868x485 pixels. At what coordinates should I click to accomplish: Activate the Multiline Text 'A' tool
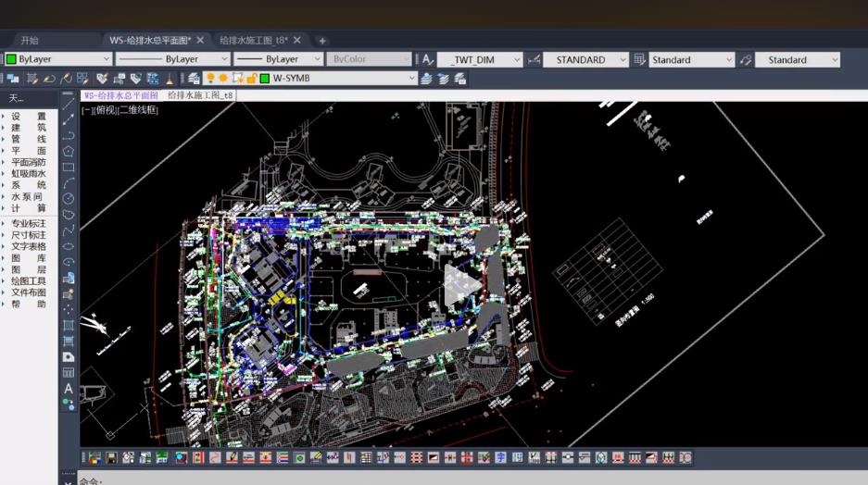click(69, 389)
